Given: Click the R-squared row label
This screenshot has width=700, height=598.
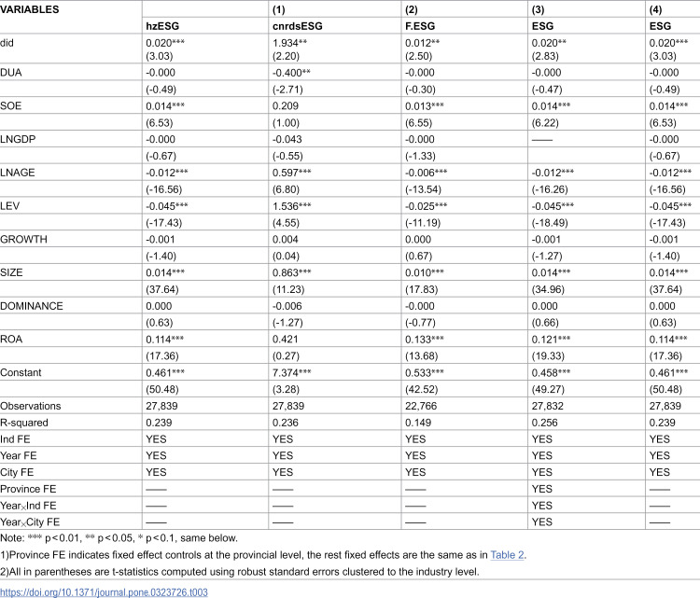Looking at the screenshot, I should pos(24,423).
